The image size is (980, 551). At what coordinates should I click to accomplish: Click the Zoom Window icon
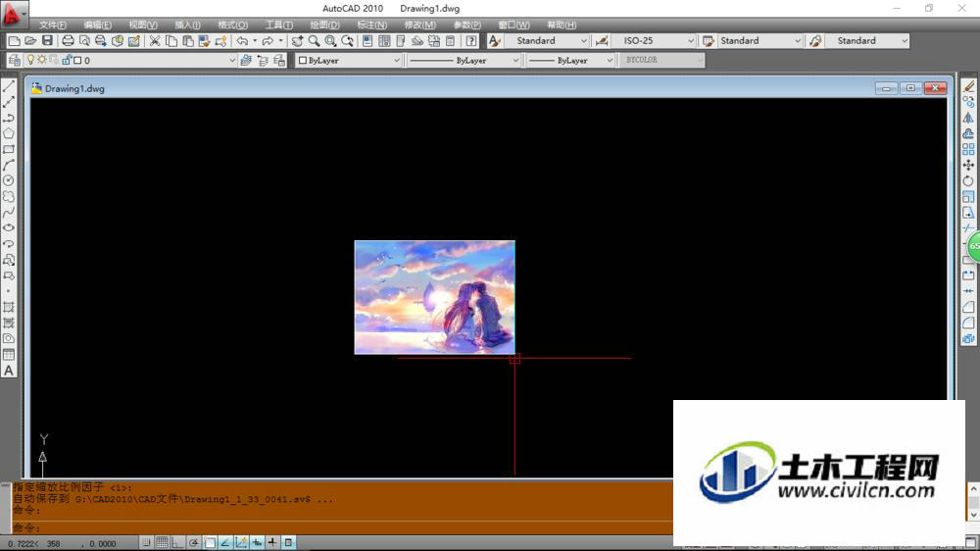(330, 40)
